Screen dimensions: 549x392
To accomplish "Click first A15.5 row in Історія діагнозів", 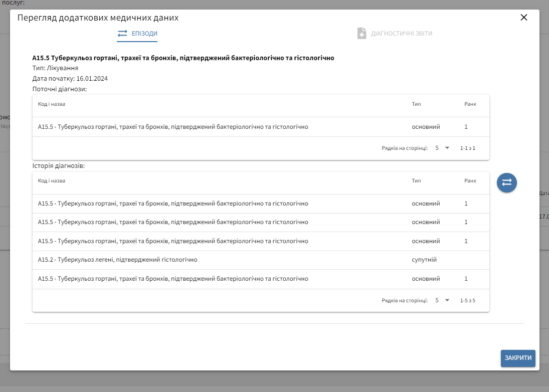I will [173, 204].
